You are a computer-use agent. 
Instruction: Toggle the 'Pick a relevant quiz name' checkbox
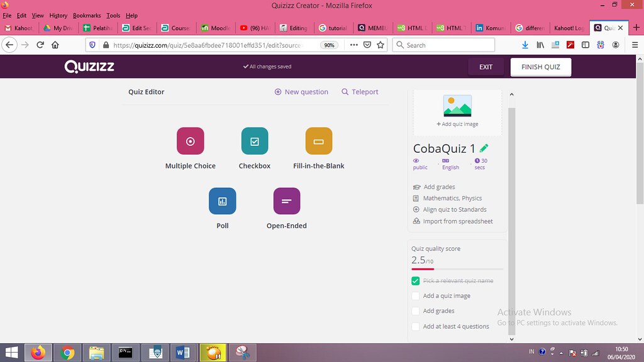pyautogui.click(x=415, y=281)
